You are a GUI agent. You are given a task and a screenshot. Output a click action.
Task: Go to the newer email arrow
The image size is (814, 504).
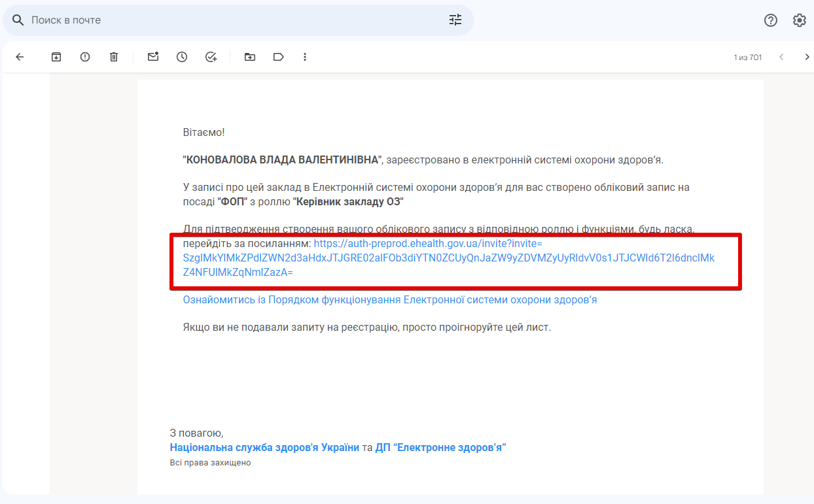pos(781,57)
